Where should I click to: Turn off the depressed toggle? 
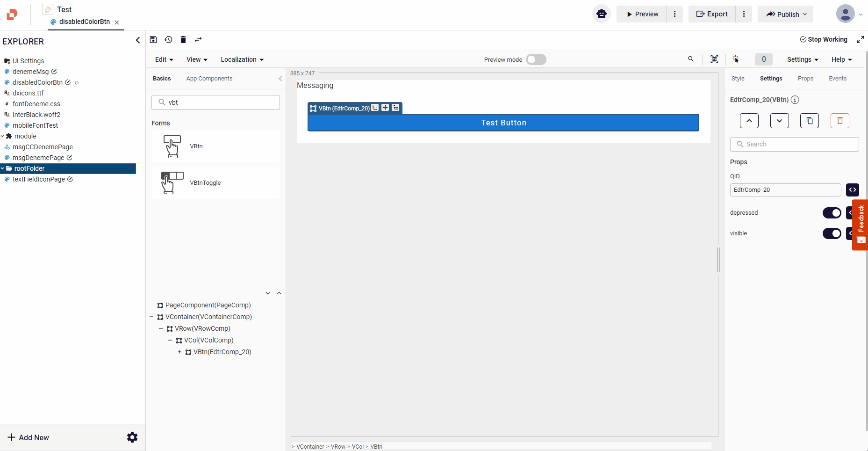[x=832, y=213]
